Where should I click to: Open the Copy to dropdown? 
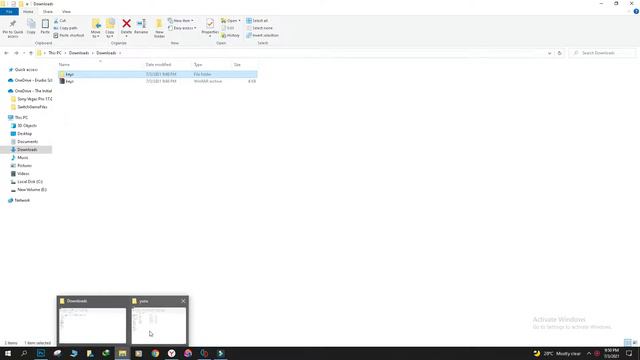pos(110,28)
